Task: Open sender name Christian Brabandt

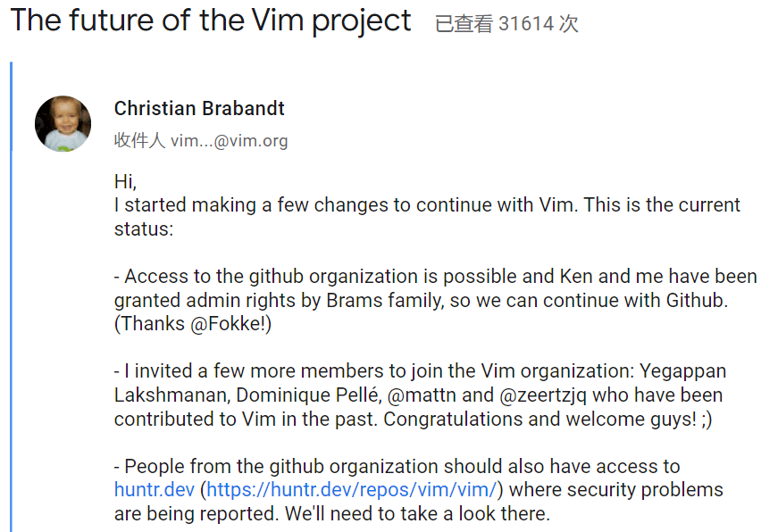Action: [x=199, y=109]
